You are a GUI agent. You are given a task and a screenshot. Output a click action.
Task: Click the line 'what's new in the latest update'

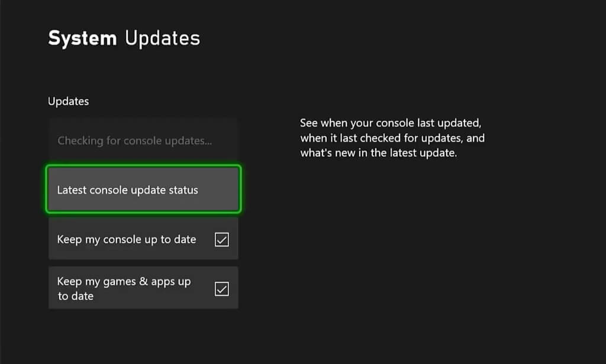(379, 154)
